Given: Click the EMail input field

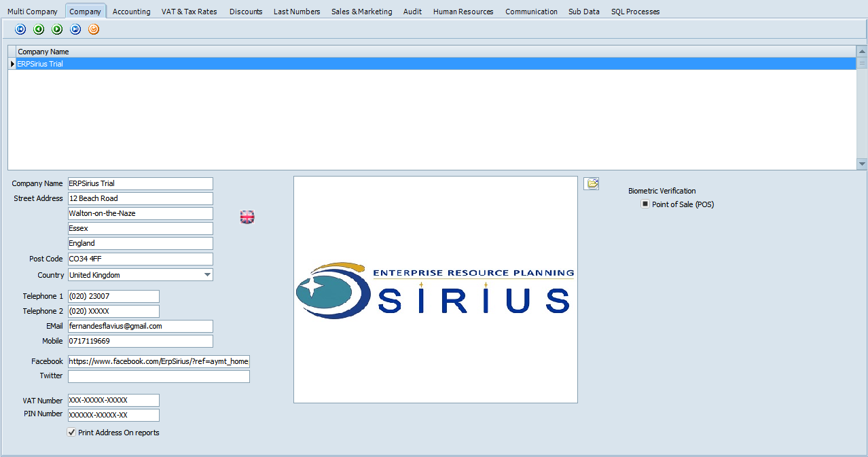Looking at the screenshot, I should pyautogui.click(x=141, y=326).
